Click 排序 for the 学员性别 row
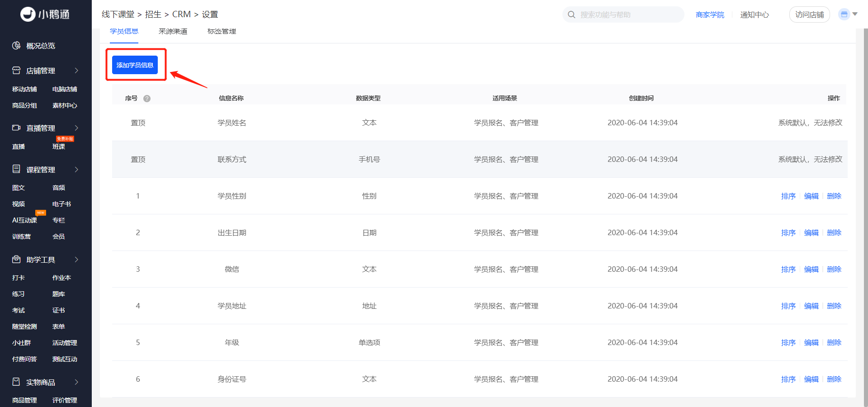The image size is (868, 407). point(788,196)
